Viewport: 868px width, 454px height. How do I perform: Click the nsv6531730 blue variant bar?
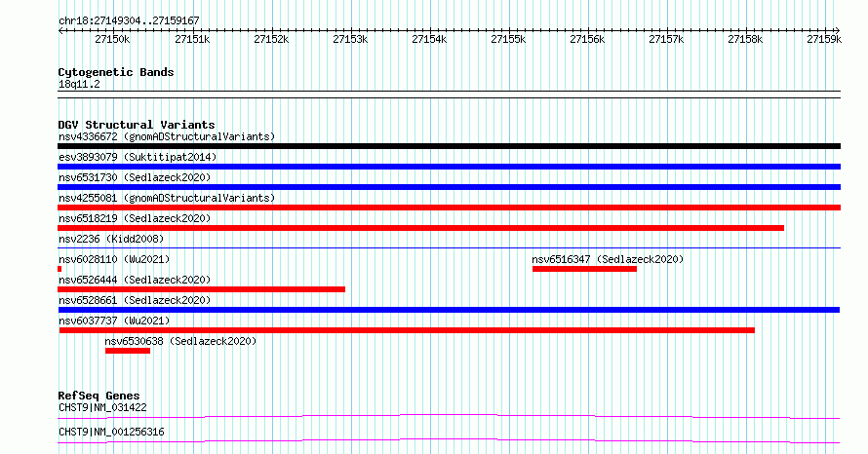[x=449, y=187]
